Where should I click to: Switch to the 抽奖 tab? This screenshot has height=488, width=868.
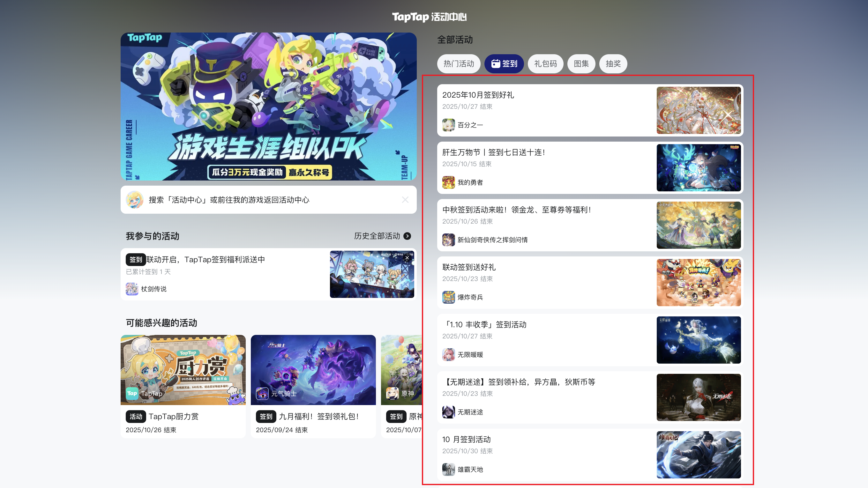613,64
